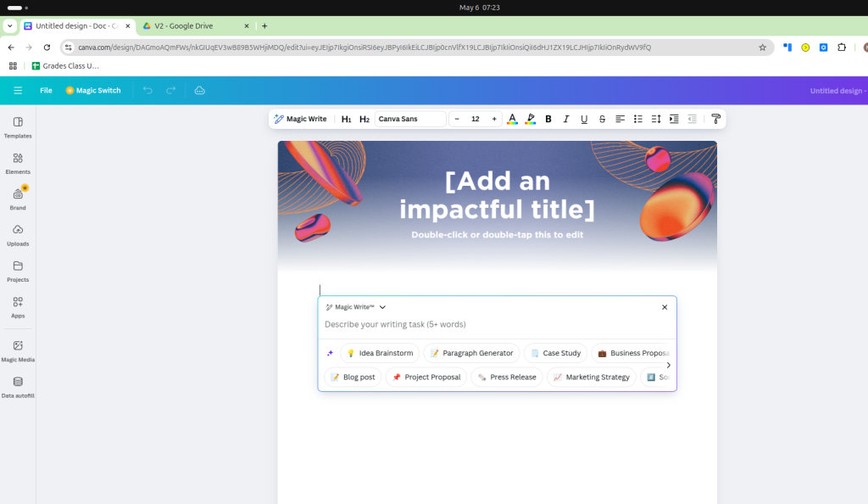Screen dimensions: 868x504
Task: Toggle bulleted list
Action: click(637, 119)
